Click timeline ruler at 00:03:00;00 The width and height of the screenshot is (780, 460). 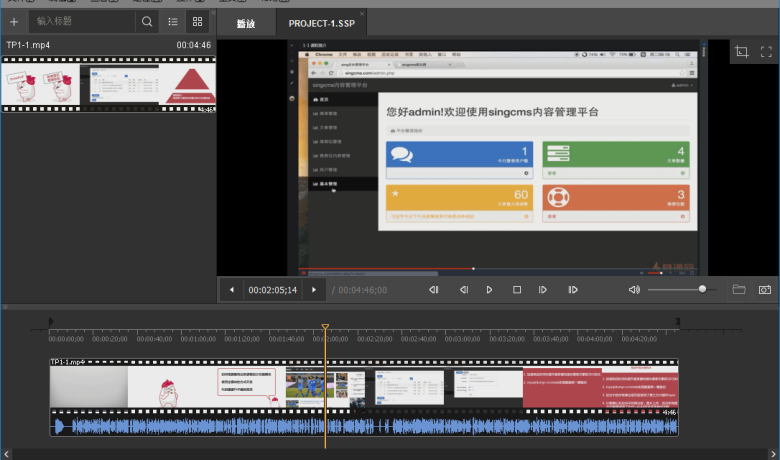[x=462, y=339]
